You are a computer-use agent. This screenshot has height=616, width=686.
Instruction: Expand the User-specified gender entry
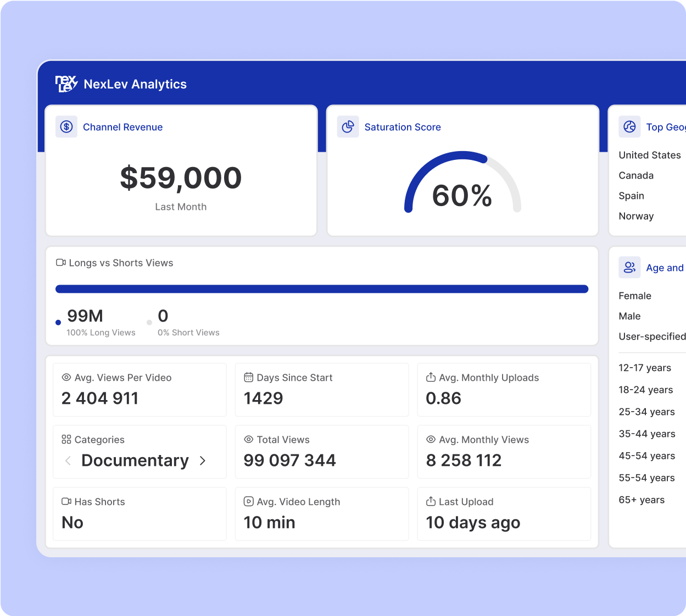tap(652, 336)
